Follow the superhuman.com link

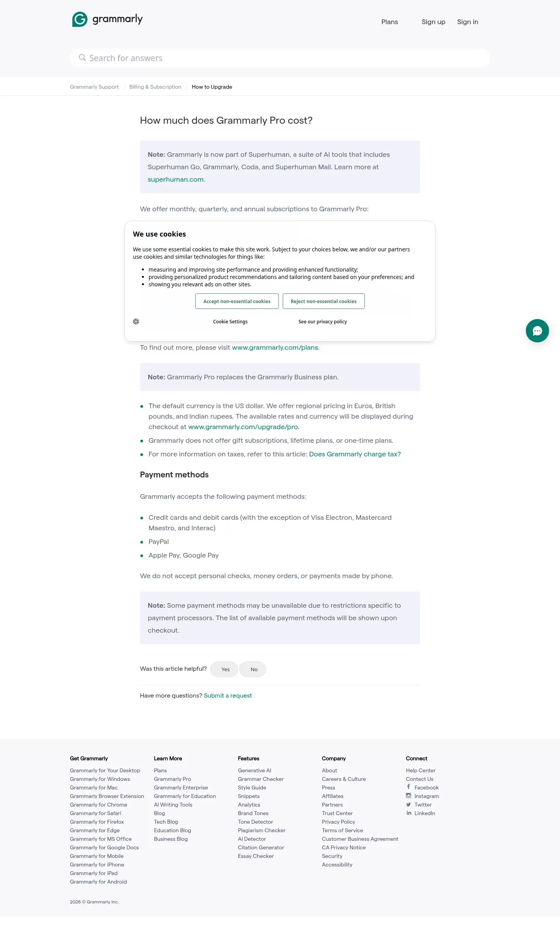(176, 179)
